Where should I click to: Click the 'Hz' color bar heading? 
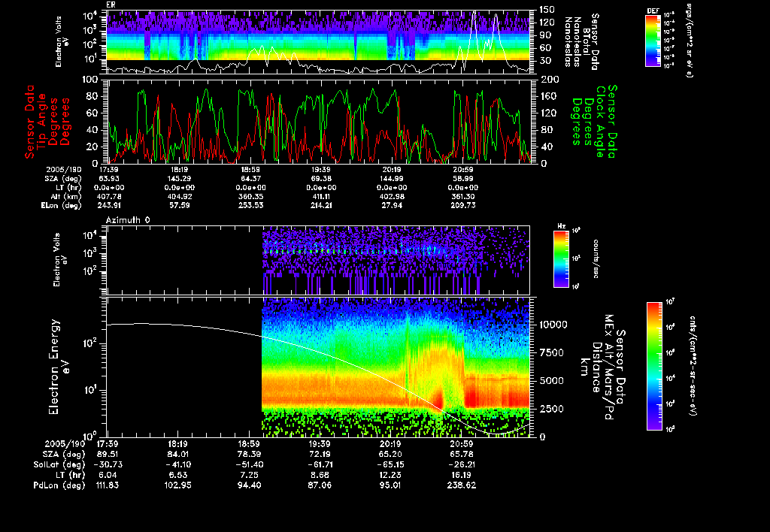(561, 226)
